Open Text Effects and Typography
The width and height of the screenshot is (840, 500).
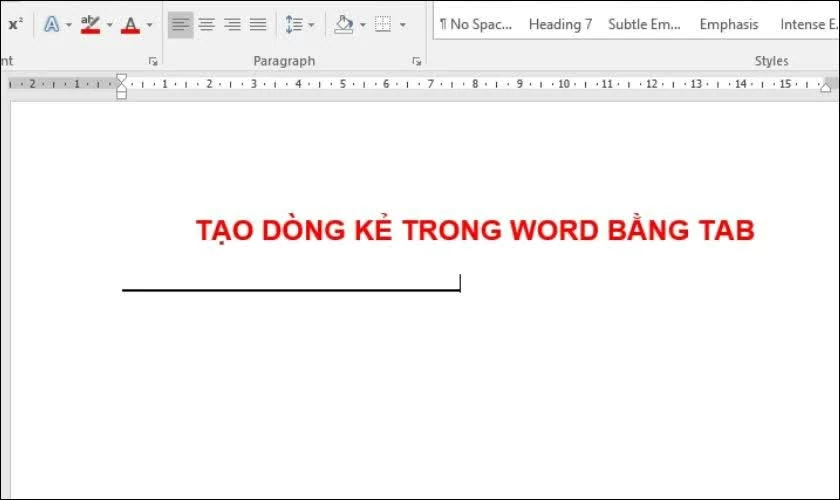(x=51, y=24)
